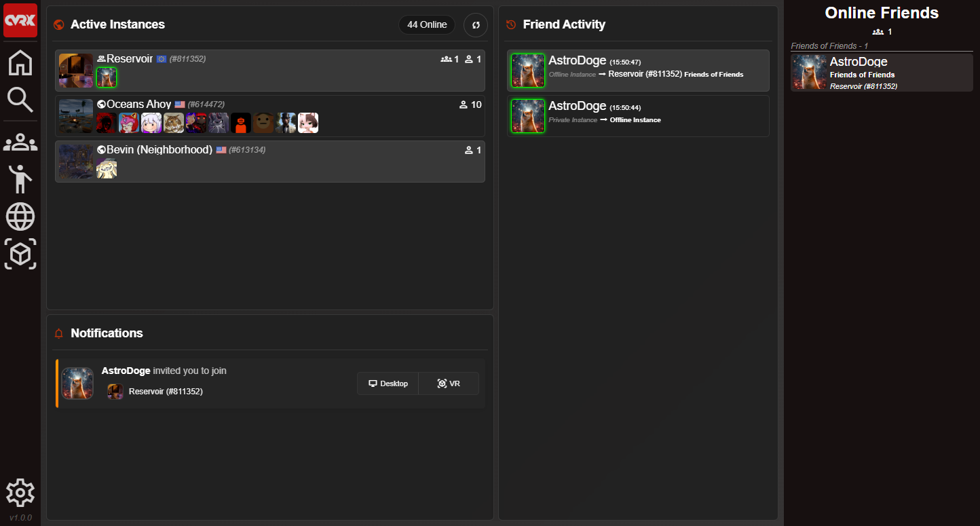Click the user avatar in Bevin instance
The image size is (980, 526).
click(107, 168)
